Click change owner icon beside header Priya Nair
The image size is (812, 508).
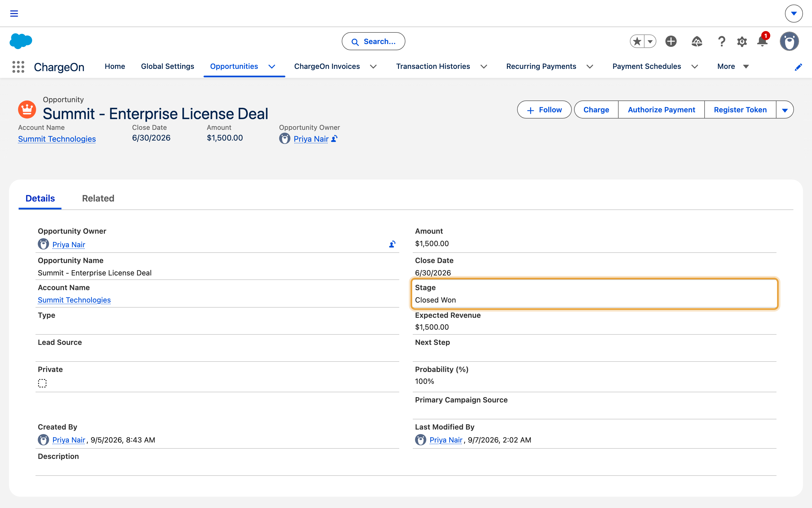pyautogui.click(x=334, y=138)
